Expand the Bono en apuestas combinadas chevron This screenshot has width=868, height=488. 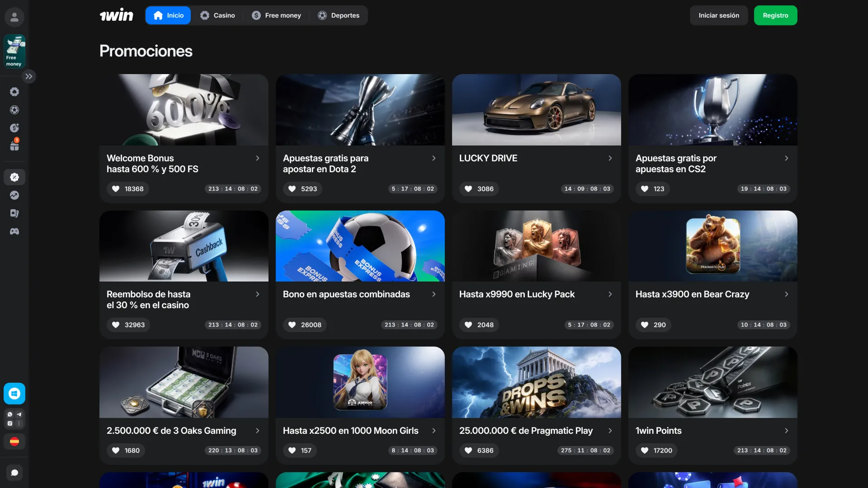(434, 294)
